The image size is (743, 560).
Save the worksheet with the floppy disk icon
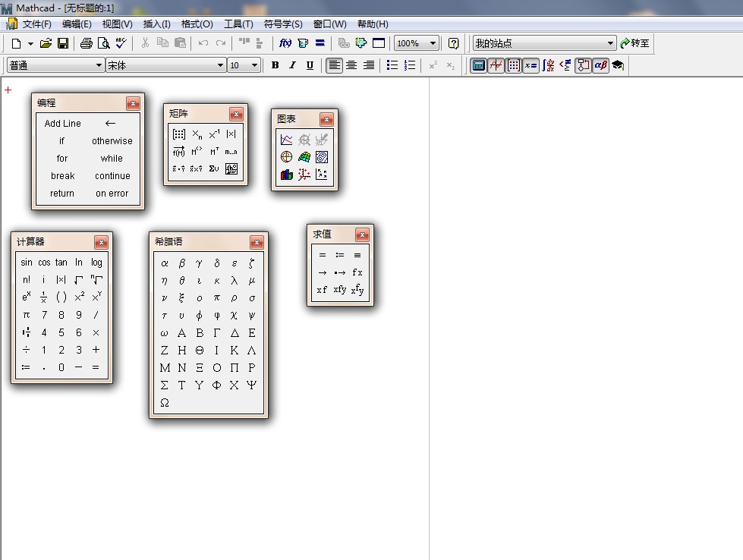pos(62,43)
